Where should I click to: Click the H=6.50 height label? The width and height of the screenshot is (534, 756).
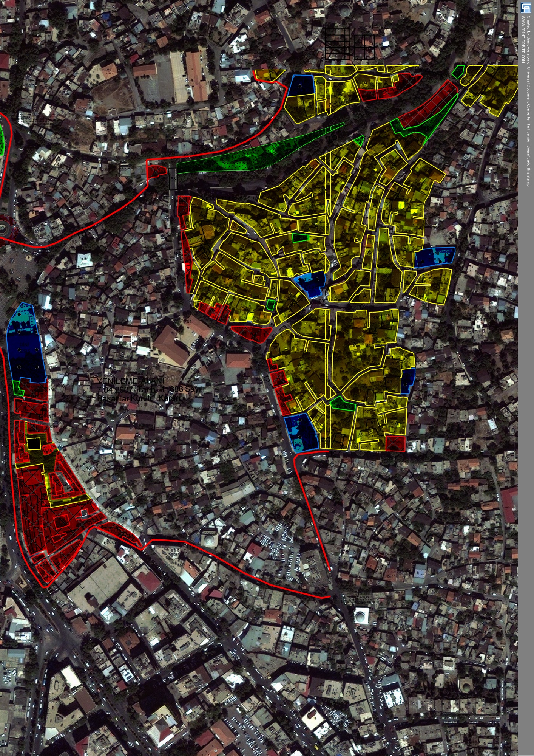(110, 543)
